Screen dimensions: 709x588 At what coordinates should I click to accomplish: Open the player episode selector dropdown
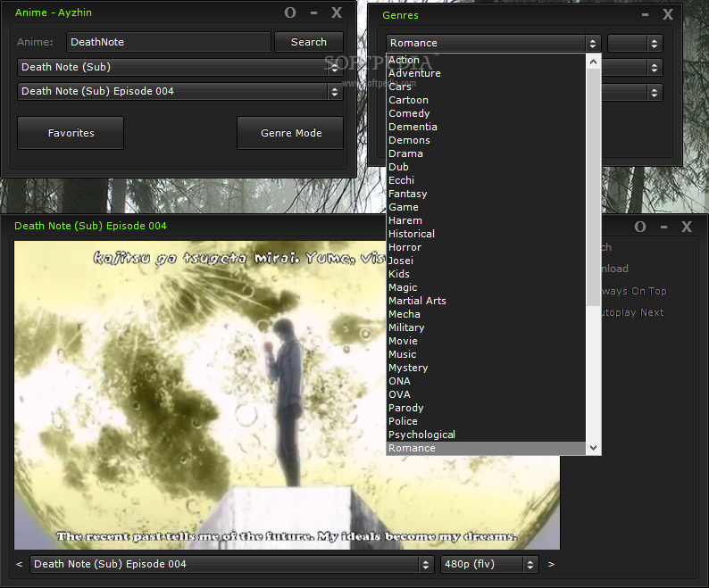(232, 565)
